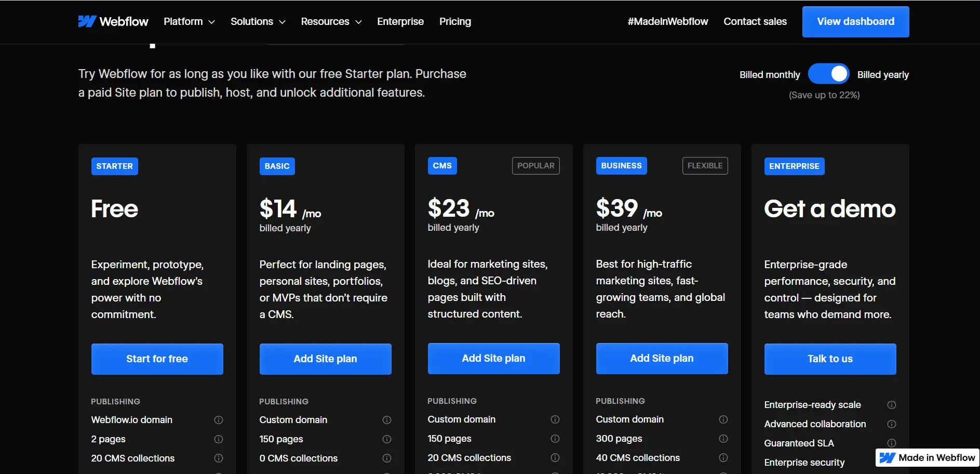Toggle the billing monthly/yearly switch
Image resolution: width=980 pixels, height=474 pixels.
[x=829, y=74]
